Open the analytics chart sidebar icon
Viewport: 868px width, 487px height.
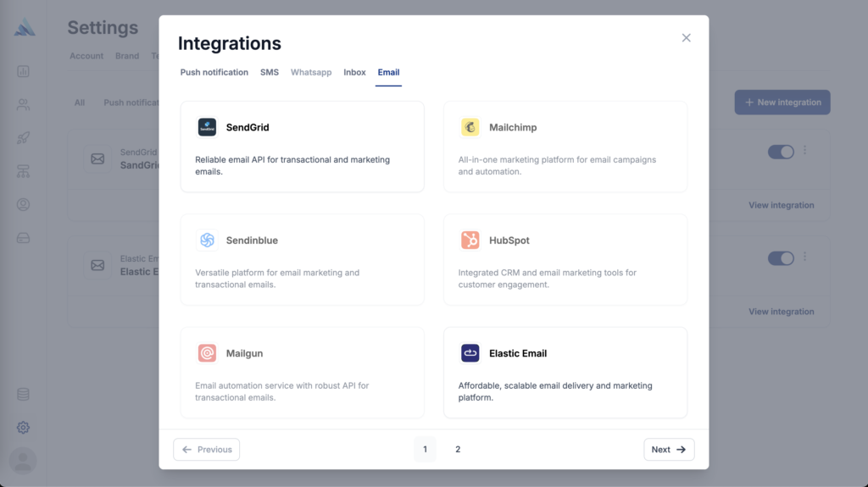pos(23,71)
